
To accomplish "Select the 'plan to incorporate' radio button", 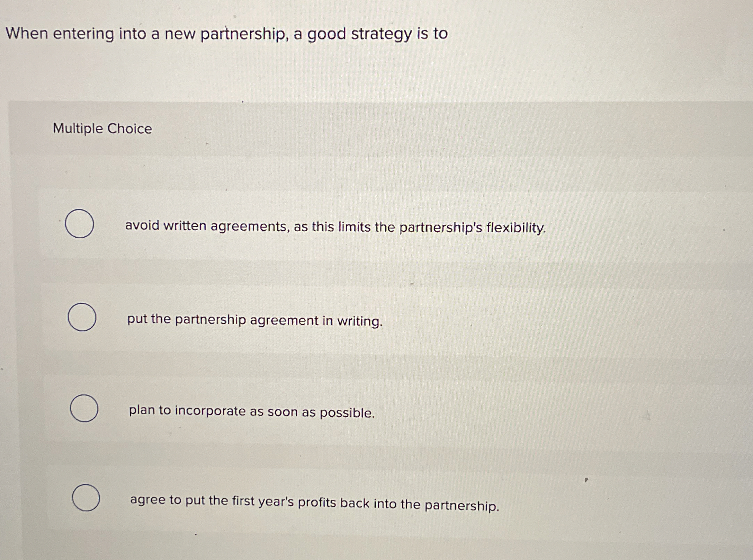I will pyautogui.click(x=84, y=408).
